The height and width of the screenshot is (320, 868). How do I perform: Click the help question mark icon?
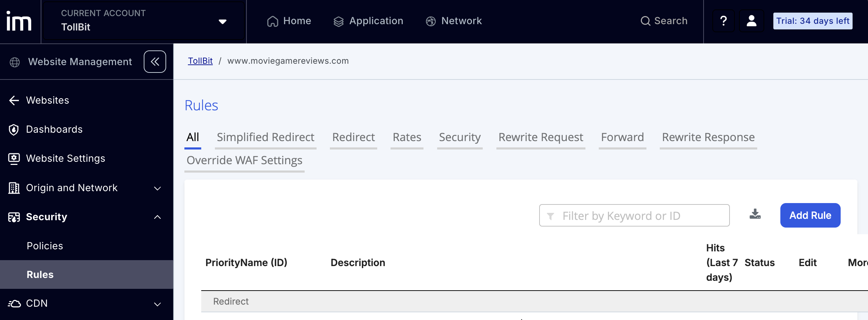(723, 21)
